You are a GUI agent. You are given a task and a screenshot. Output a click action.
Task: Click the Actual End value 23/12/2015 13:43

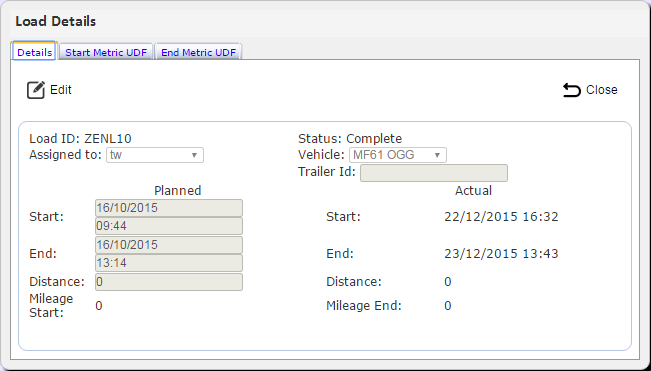click(501, 254)
